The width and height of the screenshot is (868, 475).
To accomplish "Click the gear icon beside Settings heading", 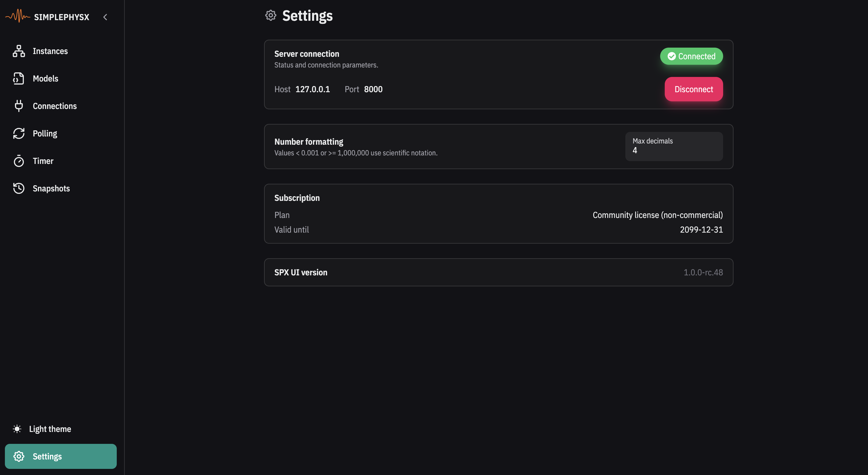I will [270, 16].
